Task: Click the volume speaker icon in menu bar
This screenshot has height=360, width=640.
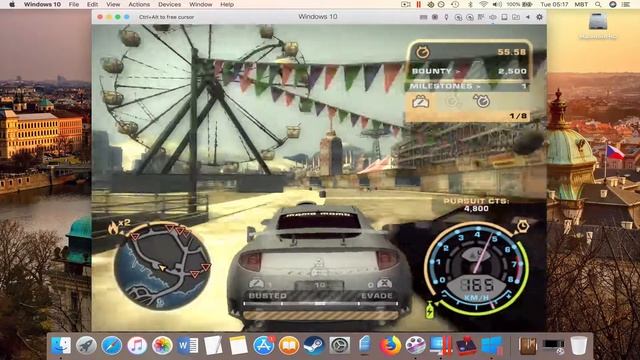Action: click(497, 4)
